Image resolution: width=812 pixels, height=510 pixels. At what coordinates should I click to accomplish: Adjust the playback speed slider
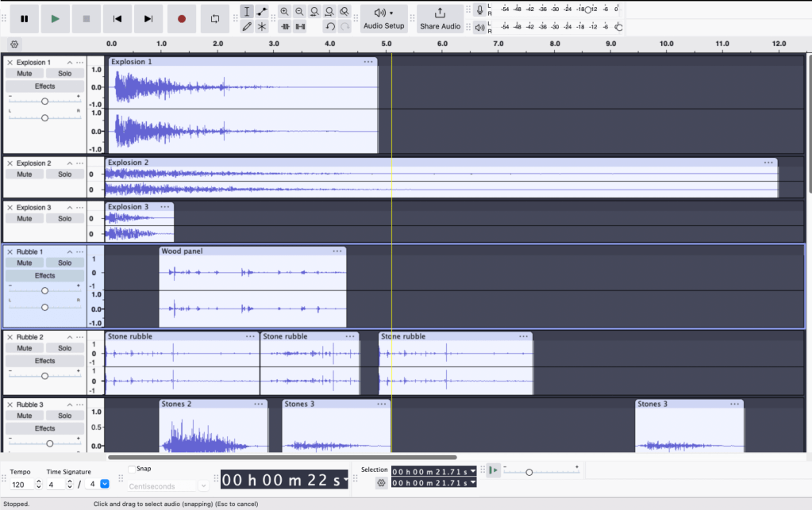[x=529, y=472]
